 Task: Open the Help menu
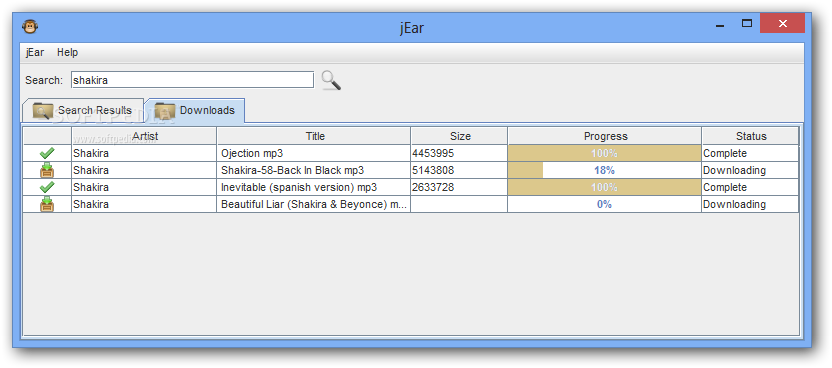click(67, 52)
